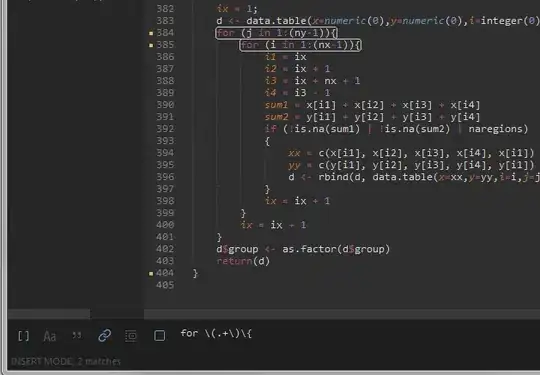Click the yellow gutter marker at line 384

click(x=151, y=33)
